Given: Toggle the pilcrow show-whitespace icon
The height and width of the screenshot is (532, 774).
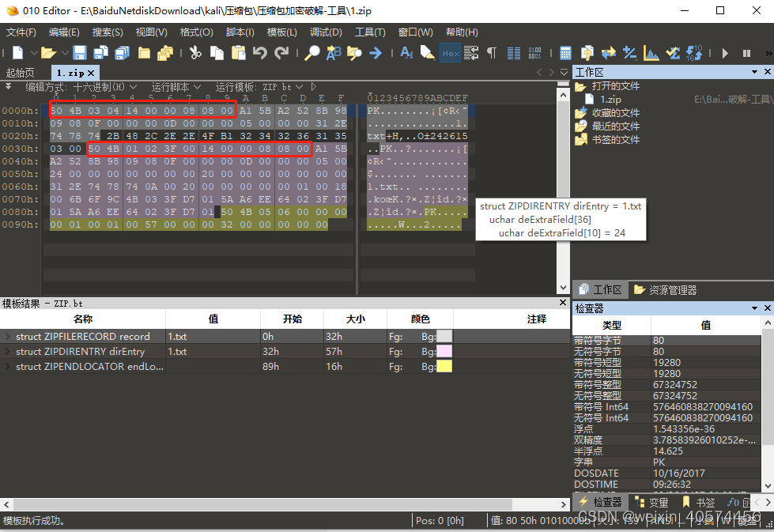Looking at the screenshot, I should click(492, 53).
